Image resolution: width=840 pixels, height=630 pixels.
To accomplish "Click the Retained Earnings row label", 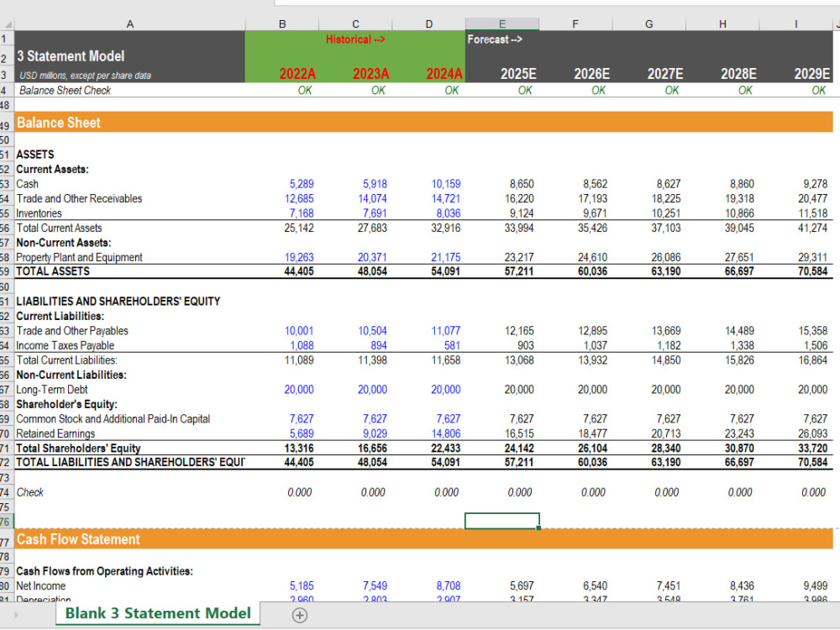I will [x=55, y=433].
